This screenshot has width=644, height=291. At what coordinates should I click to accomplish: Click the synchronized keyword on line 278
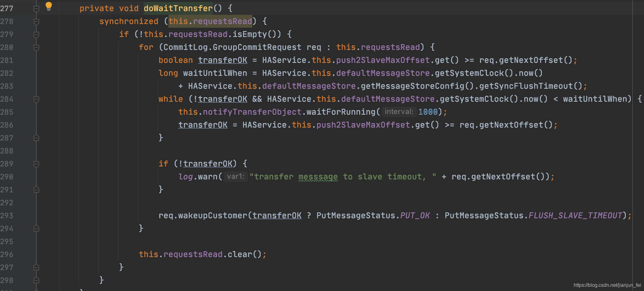[x=129, y=21]
